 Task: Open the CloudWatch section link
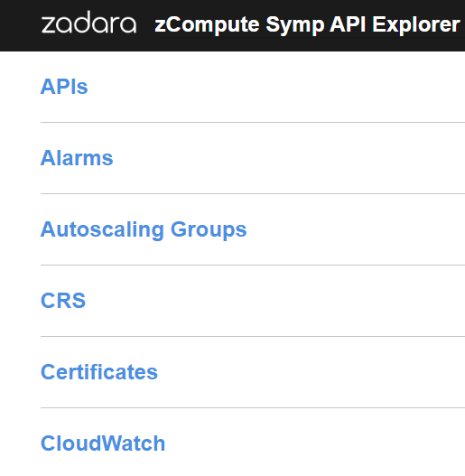(103, 443)
